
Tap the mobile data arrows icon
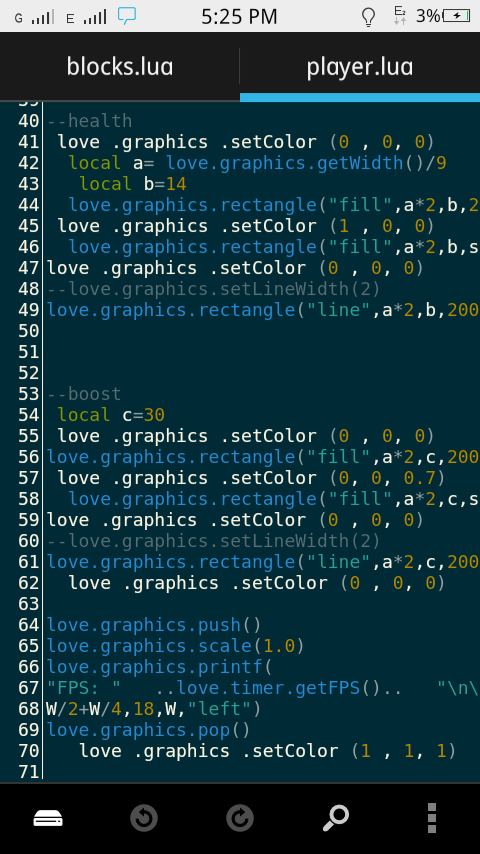(399, 16)
